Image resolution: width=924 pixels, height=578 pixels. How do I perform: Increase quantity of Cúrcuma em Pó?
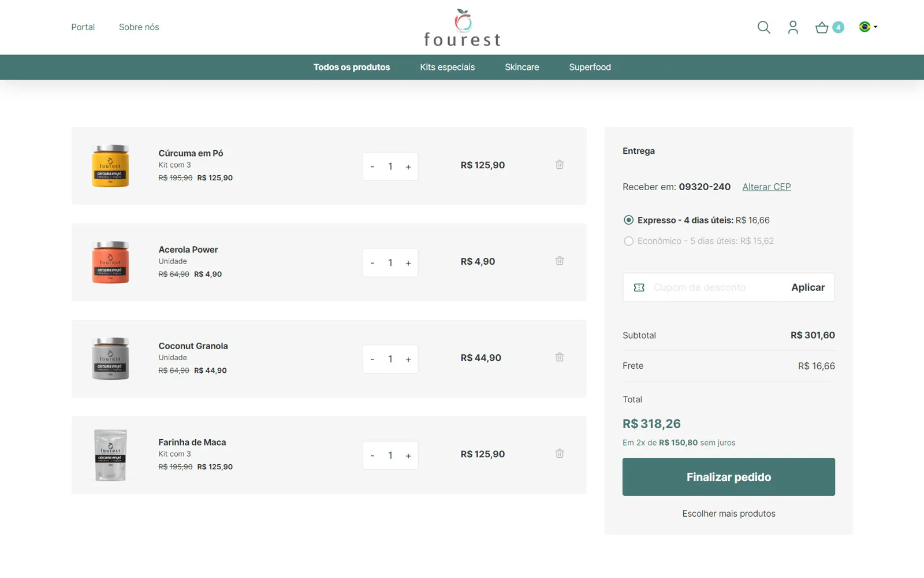408,166
